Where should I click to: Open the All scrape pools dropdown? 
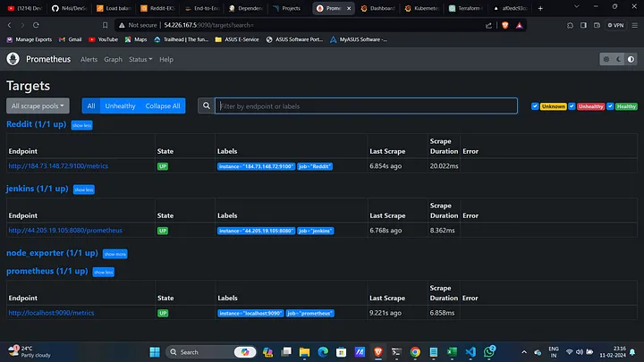pyautogui.click(x=38, y=105)
